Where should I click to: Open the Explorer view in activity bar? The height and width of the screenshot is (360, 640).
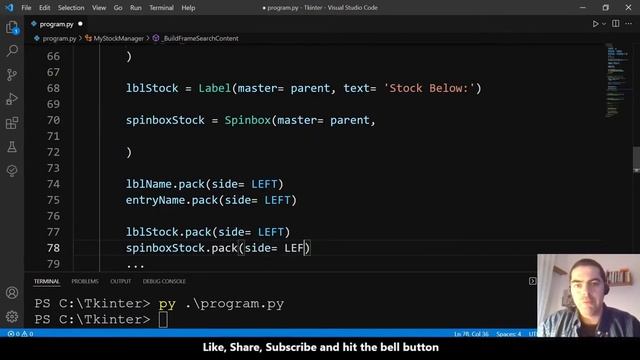(x=12, y=28)
